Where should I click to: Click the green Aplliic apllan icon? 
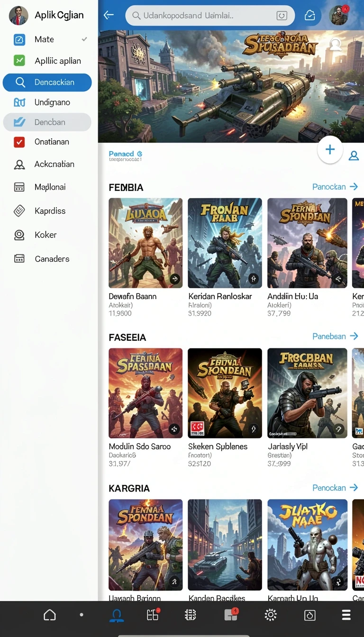pyautogui.click(x=19, y=61)
